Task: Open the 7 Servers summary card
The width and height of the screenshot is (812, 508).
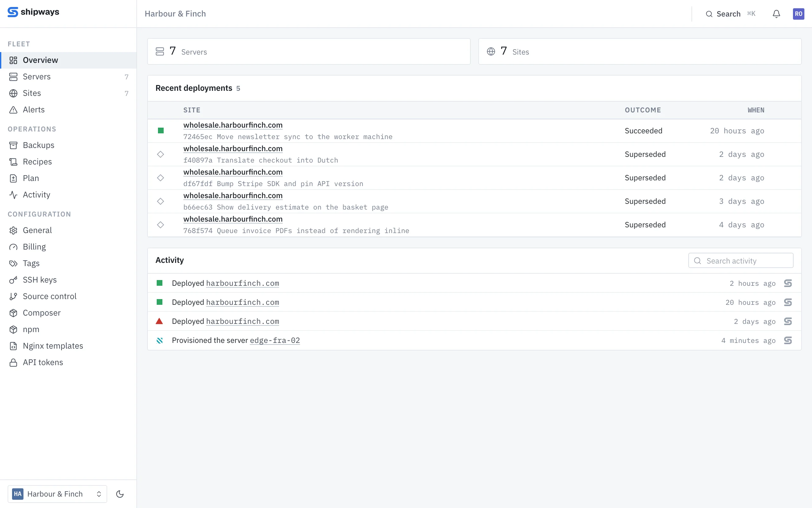Action: [x=309, y=51]
